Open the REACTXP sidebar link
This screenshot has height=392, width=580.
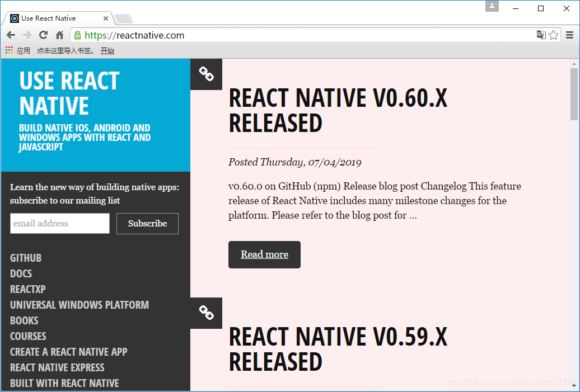(x=28, y=289)
